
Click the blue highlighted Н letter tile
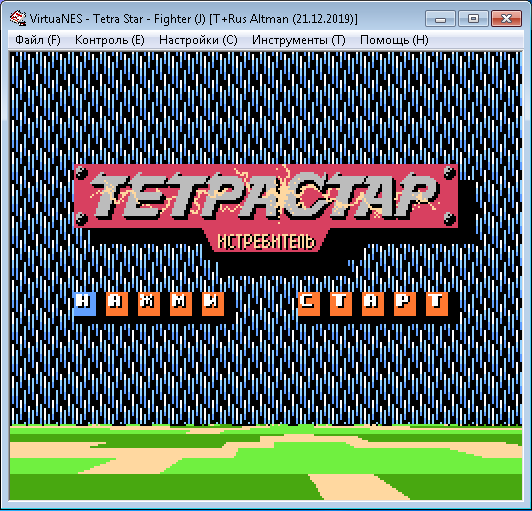coord(84,304)
